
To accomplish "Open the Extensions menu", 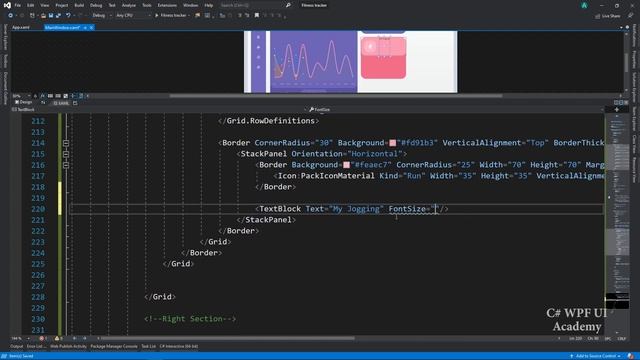I will pyautogui.click(x=167, y=5).
